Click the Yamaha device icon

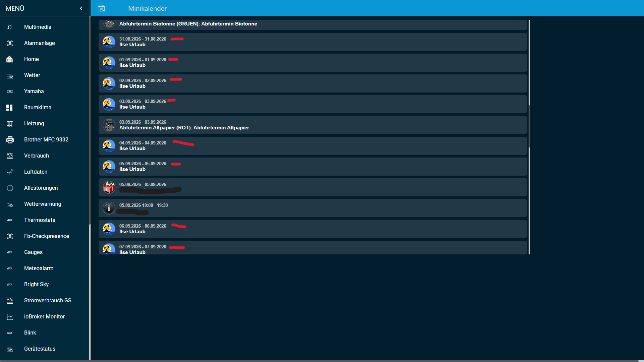tap(10, 91)
